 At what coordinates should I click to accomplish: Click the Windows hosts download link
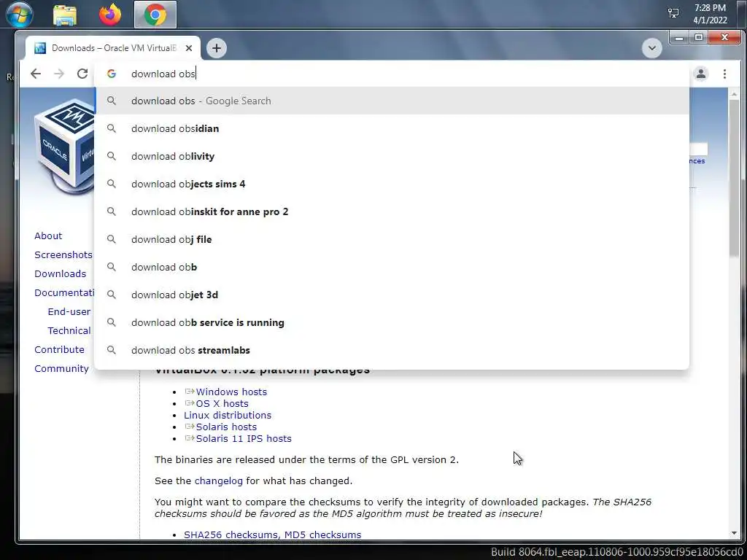click(x=231, y=392)
